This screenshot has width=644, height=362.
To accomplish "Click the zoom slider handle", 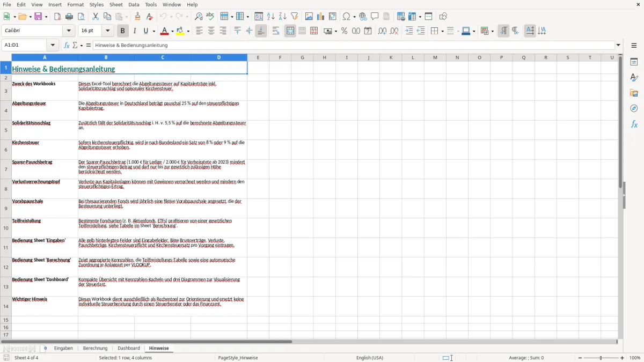I will 601,358.
